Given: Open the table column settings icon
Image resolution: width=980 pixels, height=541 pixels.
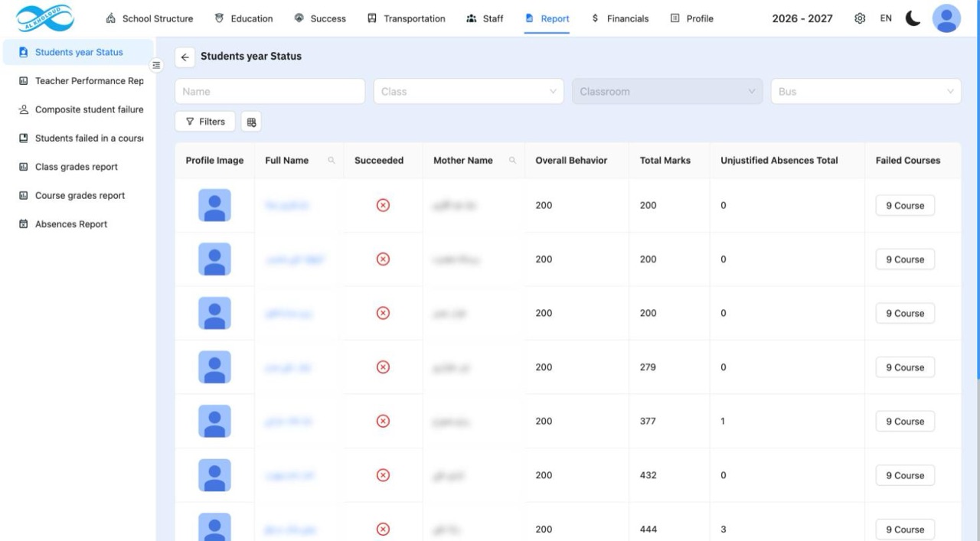Looking at the screenshot, I should point(252,121).
